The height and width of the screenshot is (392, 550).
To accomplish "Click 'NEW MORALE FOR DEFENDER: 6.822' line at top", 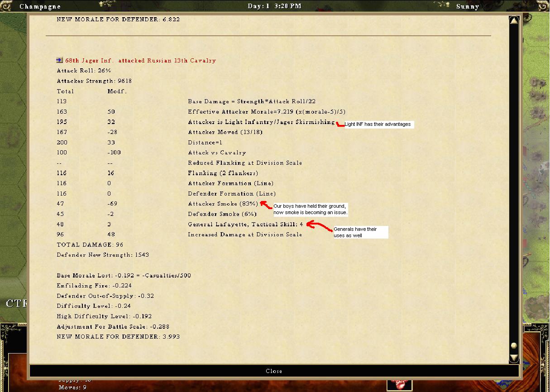I will [118, 19].
